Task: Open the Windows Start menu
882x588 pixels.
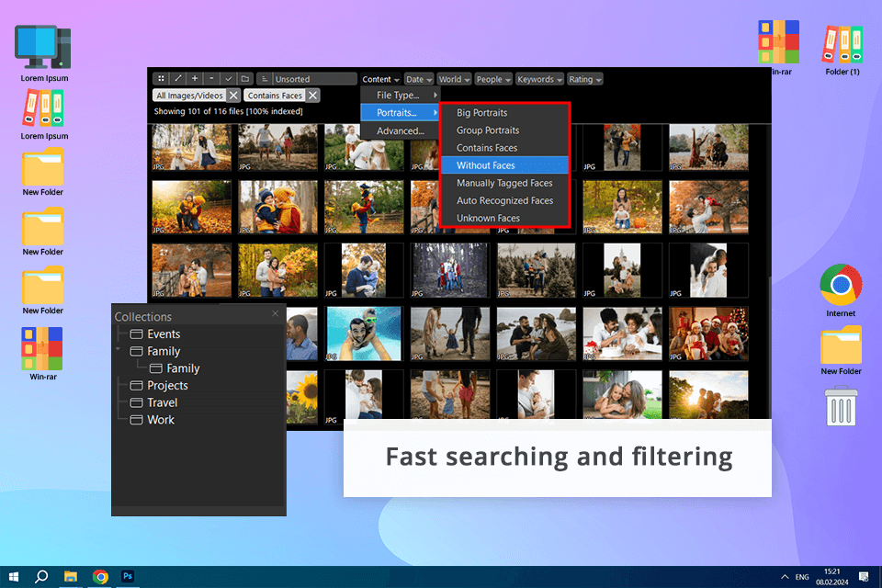Action: click(x=14, y=577)
